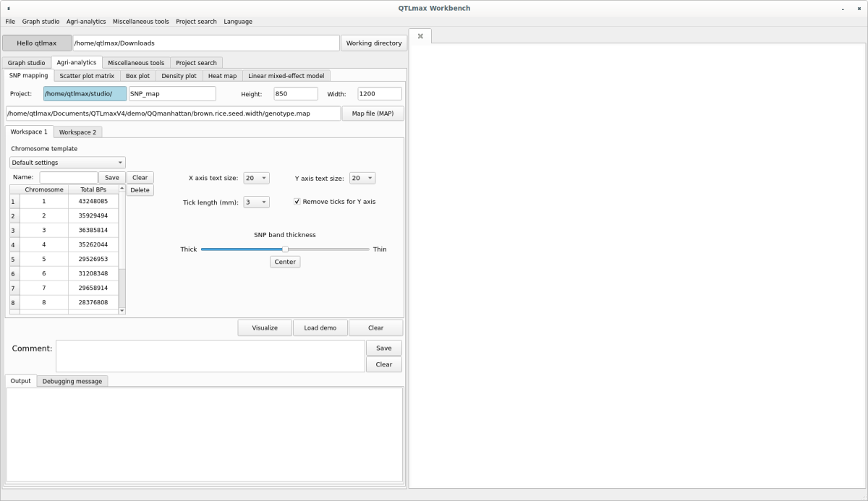Image resolution: width=868 pixels, height=501 pixels.
Task: Select chromosome 3 row in table
Action: [x=43, y=230]
